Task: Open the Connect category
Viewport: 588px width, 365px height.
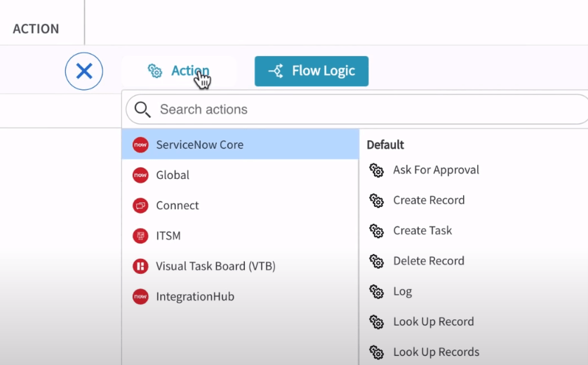Action: (x=240, y=205)
